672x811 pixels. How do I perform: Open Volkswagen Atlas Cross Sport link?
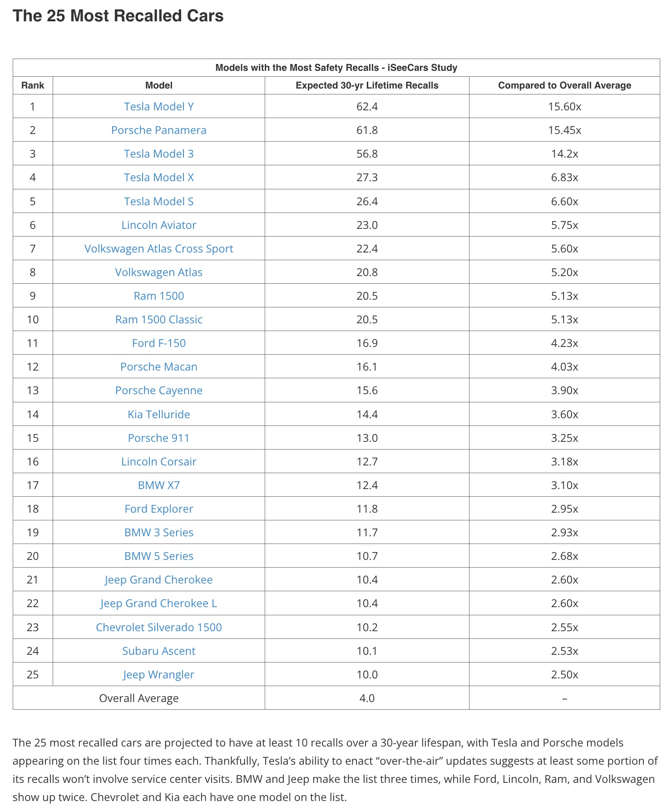159,248
